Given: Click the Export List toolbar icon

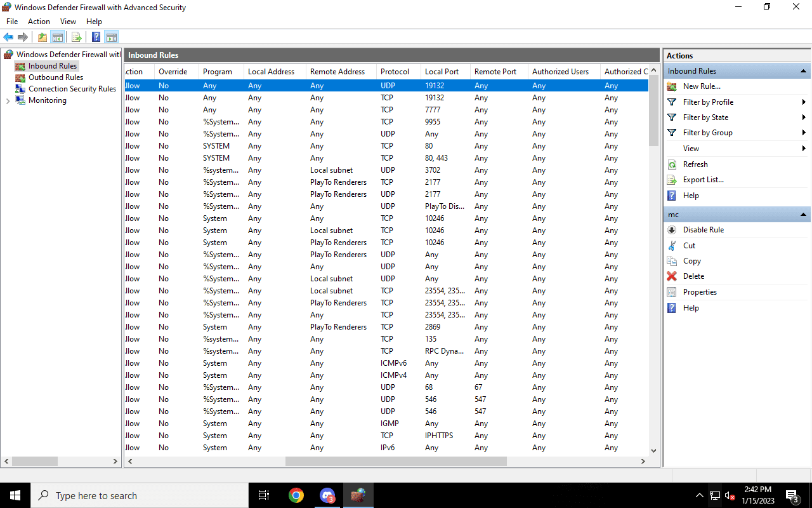Looking at the screenshot, I should click(x=76, y=37).
